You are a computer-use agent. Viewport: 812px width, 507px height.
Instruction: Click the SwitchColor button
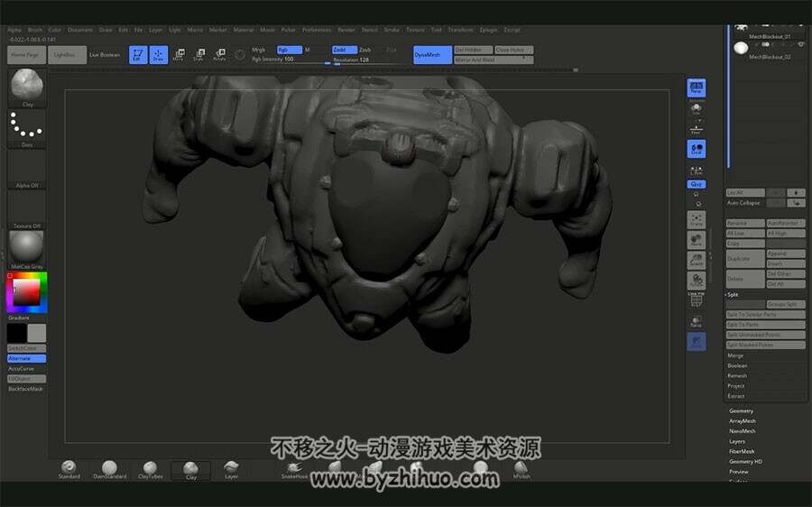[27, 348]
